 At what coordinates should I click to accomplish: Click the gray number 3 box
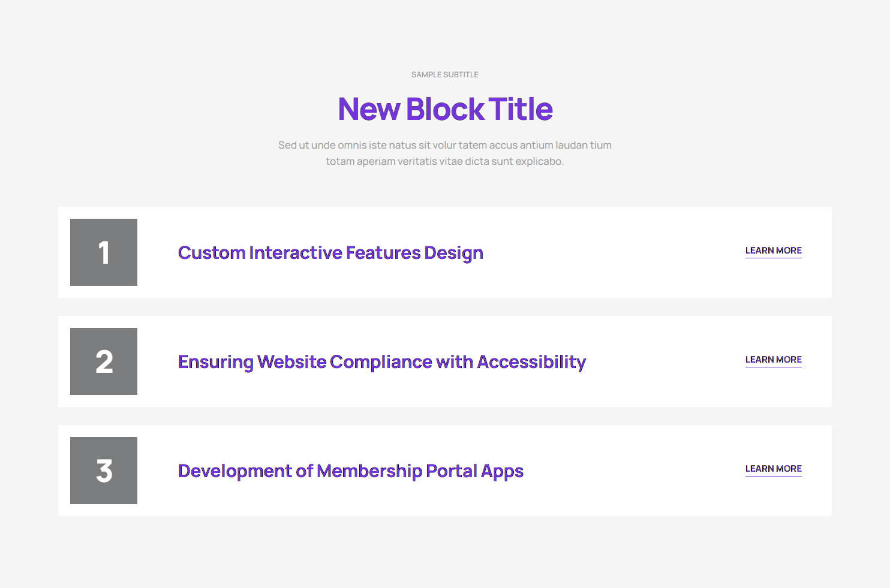click(x=104, y=471)
